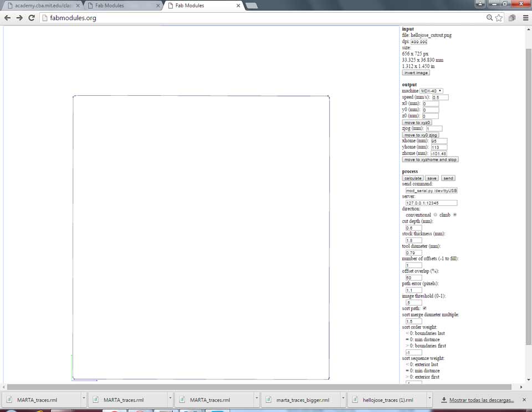The height and width of the screenshot is (412, 532).
Task: Go back using the browser back arrow
Action: [x=7, y=18]
